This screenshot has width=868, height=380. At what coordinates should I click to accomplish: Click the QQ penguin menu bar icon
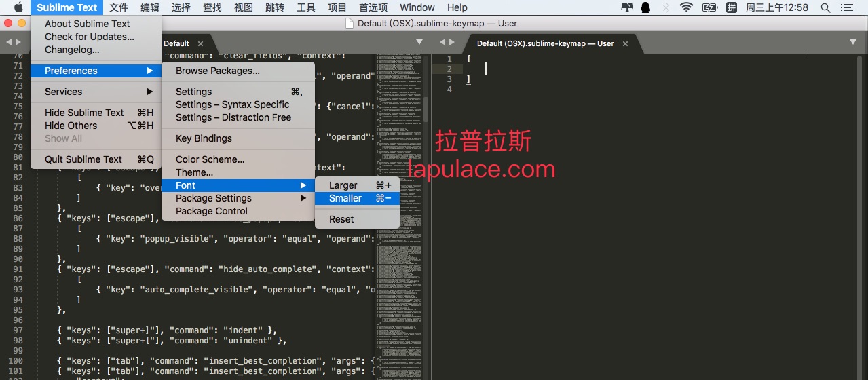(647, 7)
